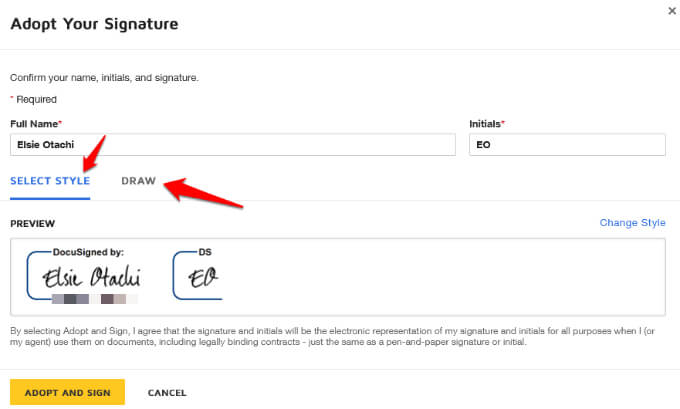The image size is (680, 409).
Task: Click the red-asterisk Required note
Action: tap(34, 99)
